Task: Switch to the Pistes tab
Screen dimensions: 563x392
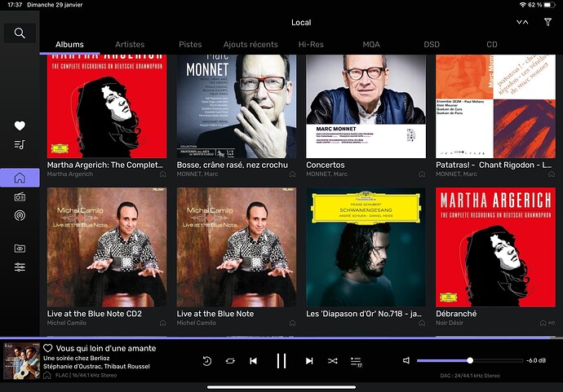Action: tap(190, 45)
